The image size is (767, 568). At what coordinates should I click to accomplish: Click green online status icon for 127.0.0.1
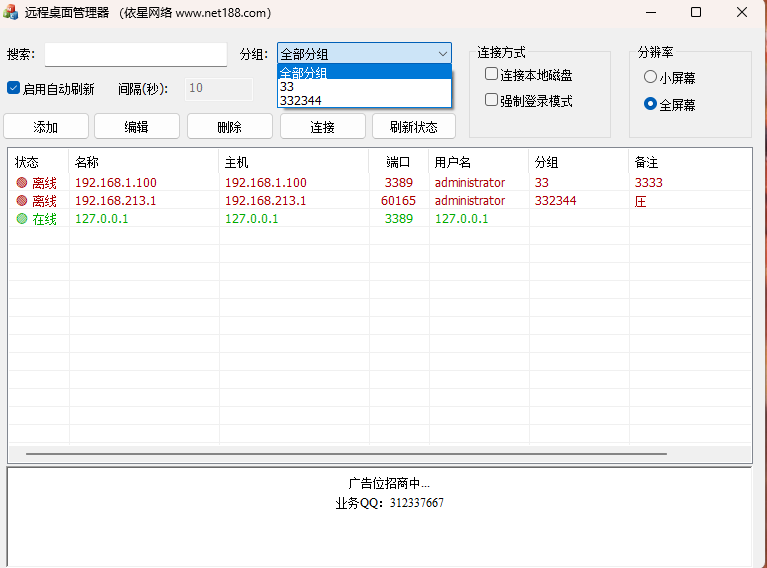[22, 219]
